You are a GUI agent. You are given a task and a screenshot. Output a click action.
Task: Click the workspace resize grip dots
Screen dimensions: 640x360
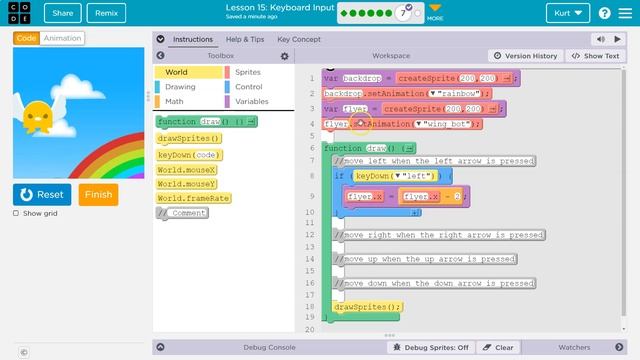coord(389,336)
